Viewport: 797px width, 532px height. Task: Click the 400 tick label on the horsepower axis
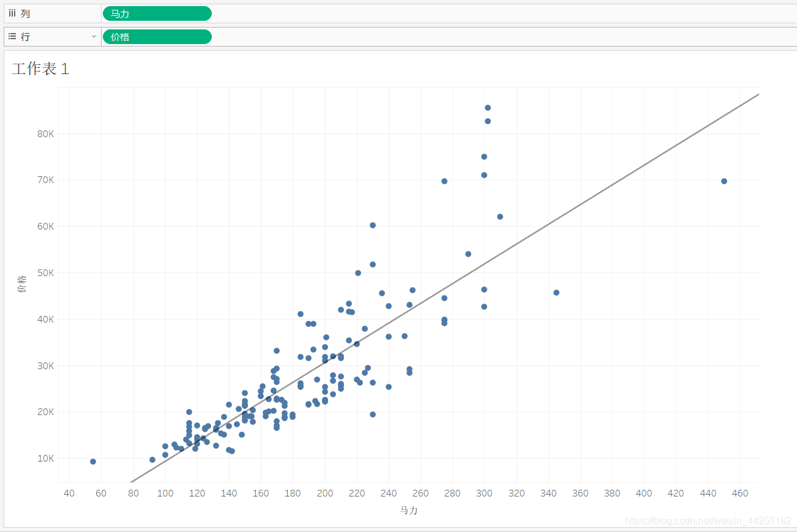tap(644, 493)
